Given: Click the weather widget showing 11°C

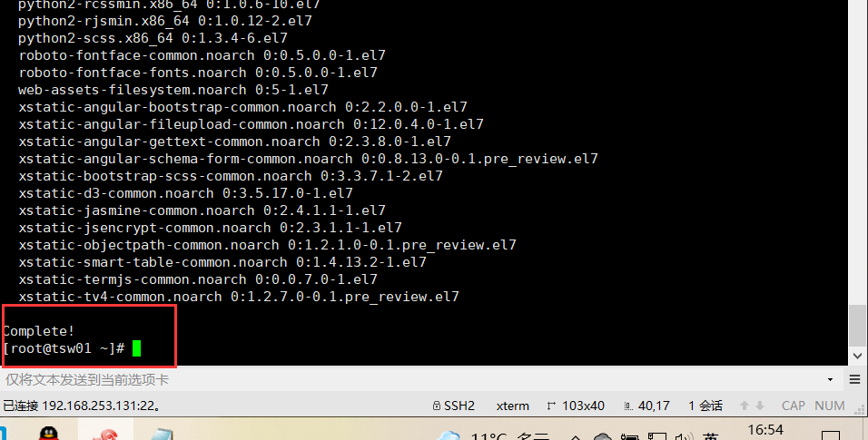Looking at the screenshot, I should click(493, 435).
